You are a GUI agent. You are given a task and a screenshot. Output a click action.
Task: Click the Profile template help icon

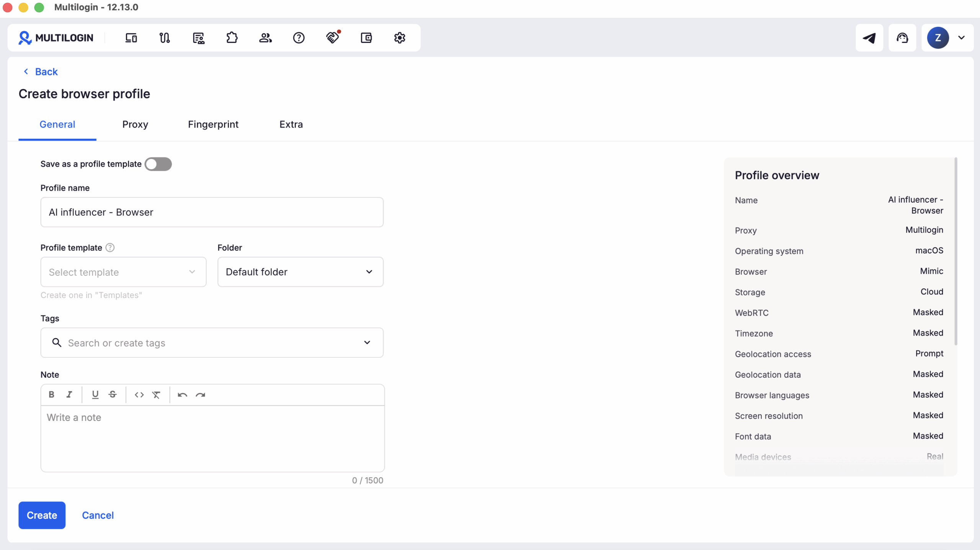pos(110,248)
